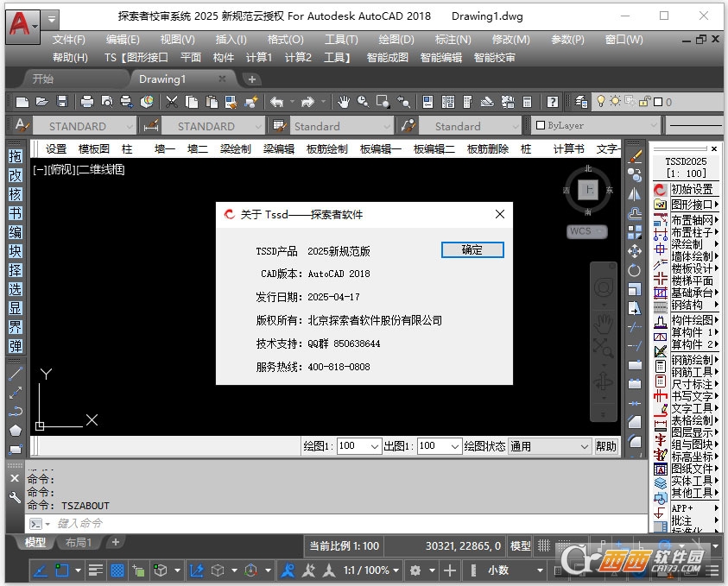Click the wrench customize icon by command line
Image resolution: width=728 pixels, height=586 pixels.
click(x=15, y=497)
